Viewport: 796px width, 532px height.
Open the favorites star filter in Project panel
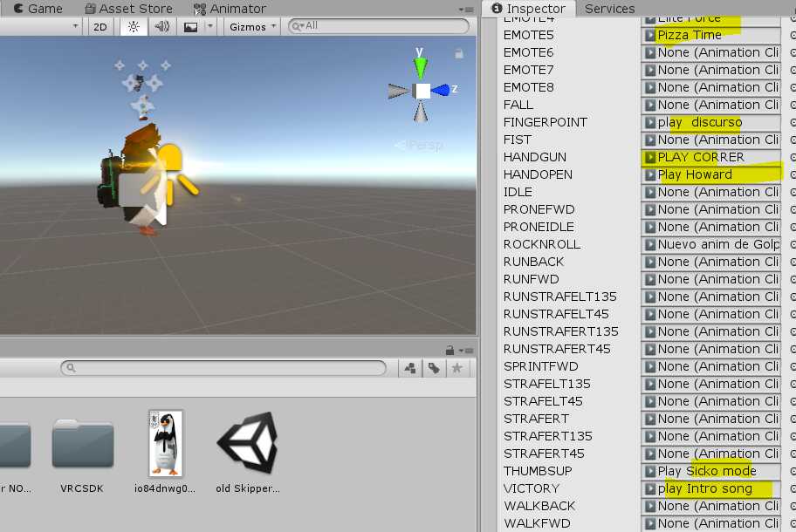456,368
